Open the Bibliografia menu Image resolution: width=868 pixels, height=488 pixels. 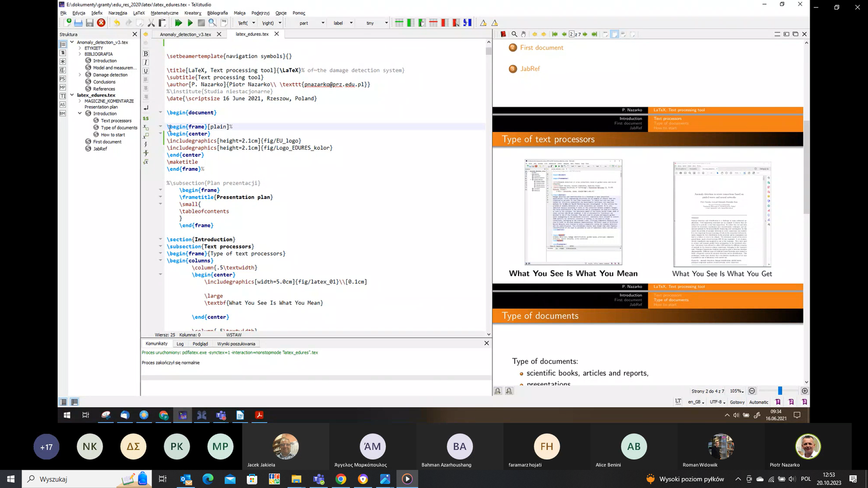tap(217, 13)
